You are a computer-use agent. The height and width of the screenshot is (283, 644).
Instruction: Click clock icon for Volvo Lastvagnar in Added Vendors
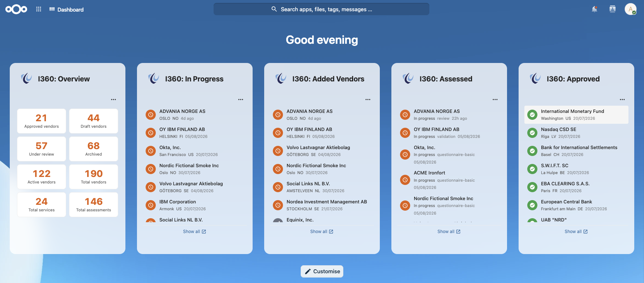(278, 151)
